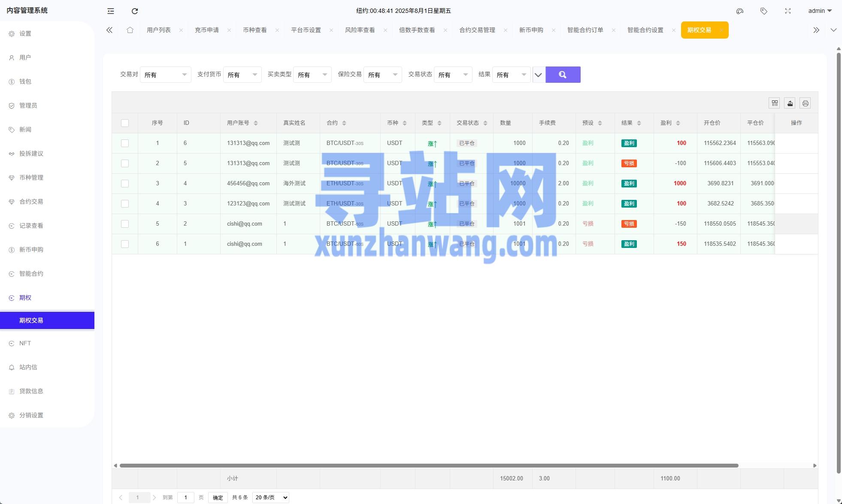Click the tag icon in the header
The width and height of the screenshot is (842, 504).
point(764,11)
